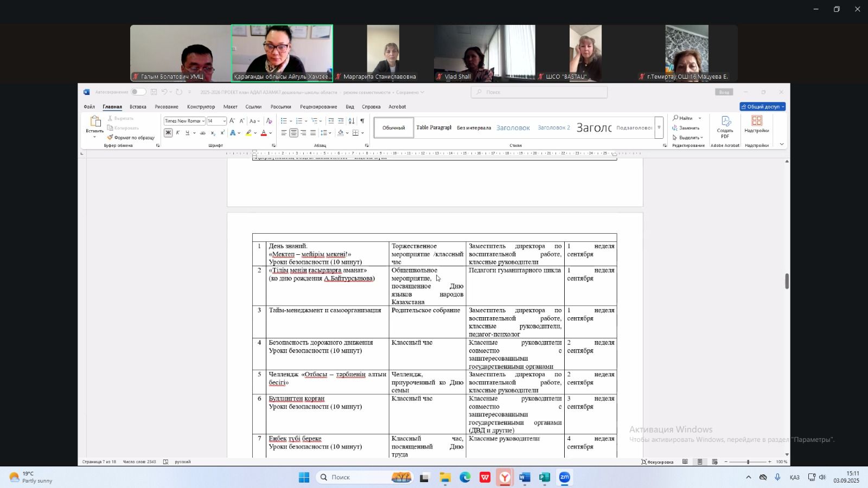The image size is (868, 488).
Task: Click the Windows Start button on taskbar
Action: [304, 477]
